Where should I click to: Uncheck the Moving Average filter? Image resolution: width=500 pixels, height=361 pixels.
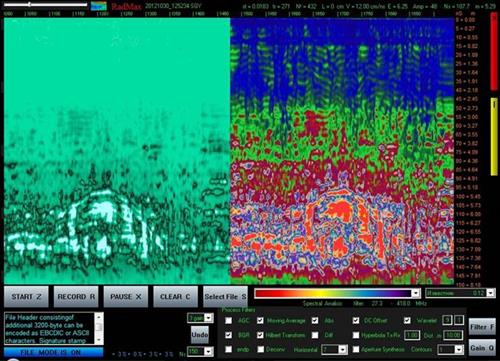pyautogui.click(x=260, y=320)
